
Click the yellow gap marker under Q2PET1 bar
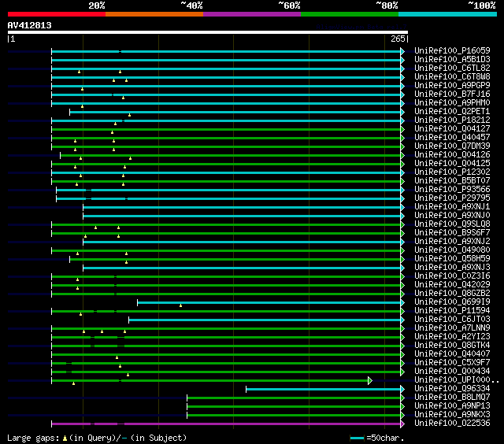click(129, 116)
